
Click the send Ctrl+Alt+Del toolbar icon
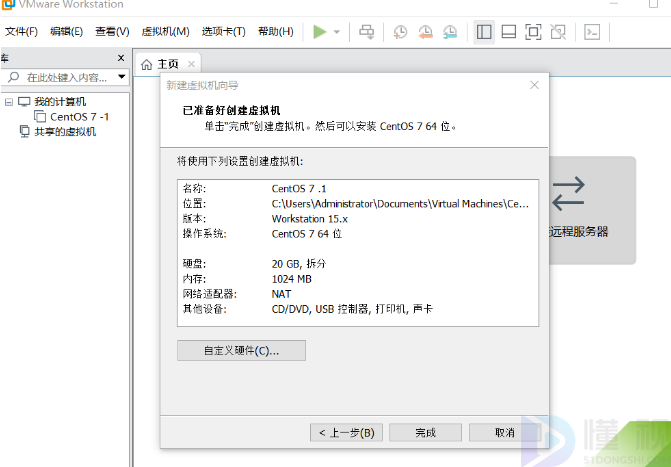[x=367, y=32]
